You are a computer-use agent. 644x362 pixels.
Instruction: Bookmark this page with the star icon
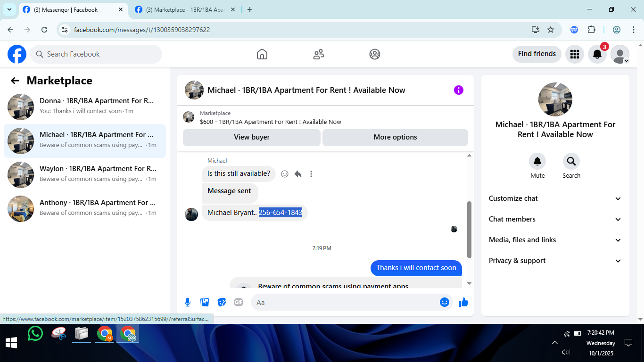(551, 30)
